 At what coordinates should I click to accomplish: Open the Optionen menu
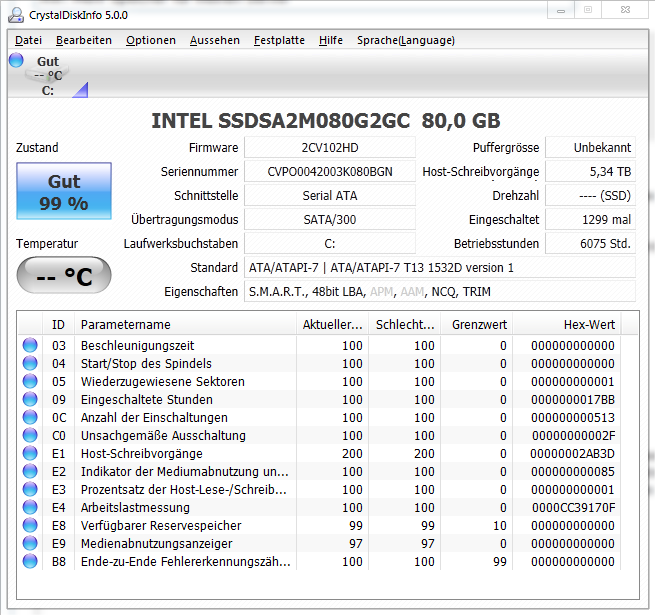151,40
